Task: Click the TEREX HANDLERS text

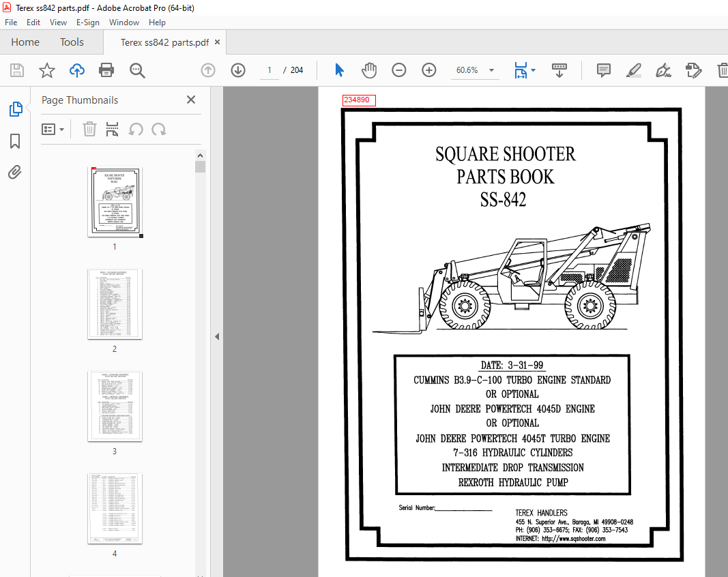Action: [541, 512]
